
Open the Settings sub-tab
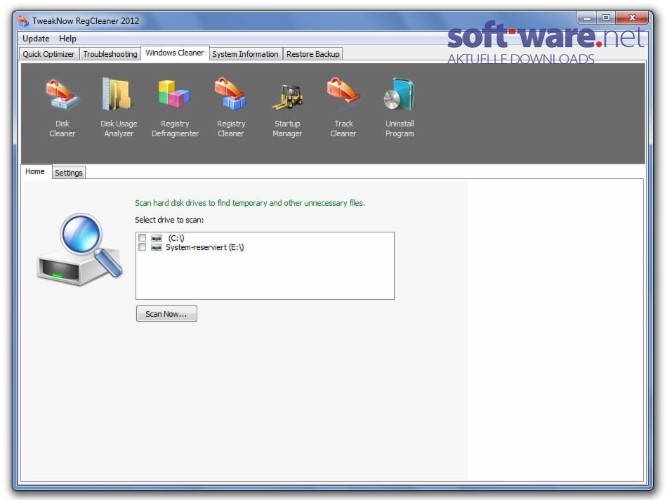[68, 173]
